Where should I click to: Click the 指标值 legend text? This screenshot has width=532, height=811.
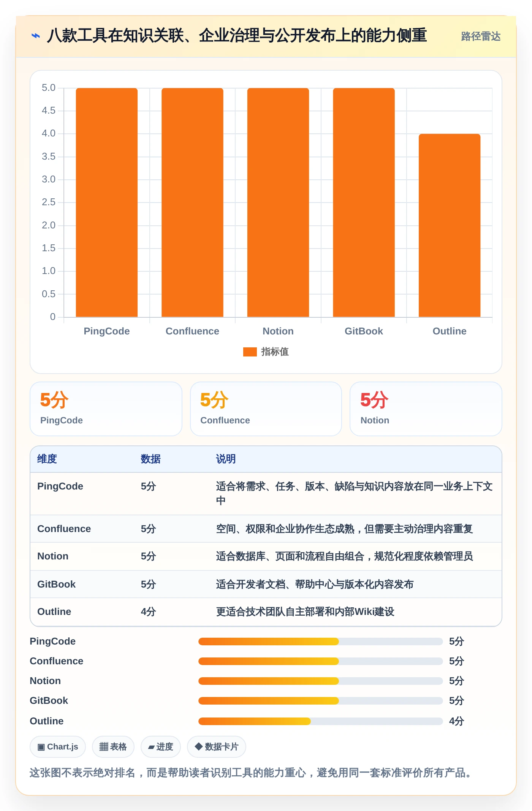(x=275, y=352)
